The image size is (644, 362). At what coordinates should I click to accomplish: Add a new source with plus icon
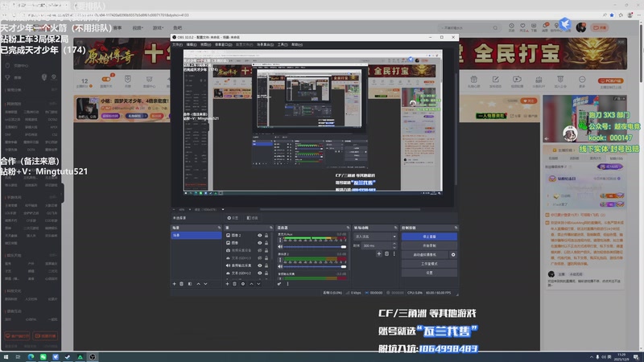coord(227,284)
